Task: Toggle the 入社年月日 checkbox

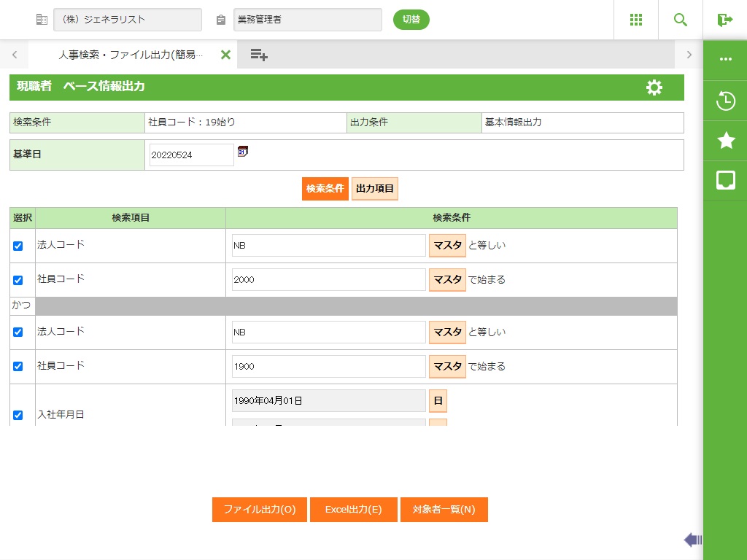Action: 18,415
